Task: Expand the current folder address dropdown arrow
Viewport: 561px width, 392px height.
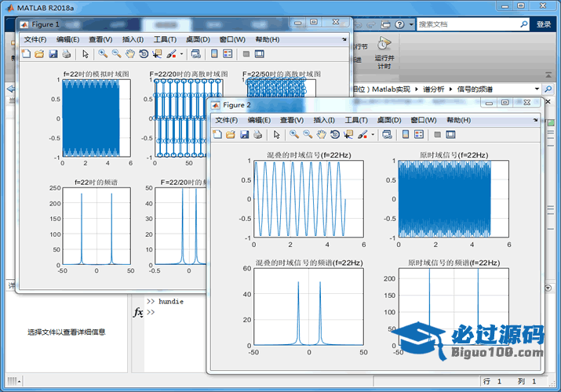Action: pos(537,89)
